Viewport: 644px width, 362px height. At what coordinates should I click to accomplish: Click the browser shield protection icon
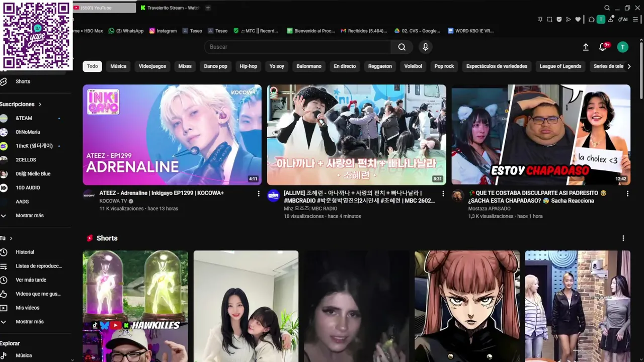tap(559, 20)
